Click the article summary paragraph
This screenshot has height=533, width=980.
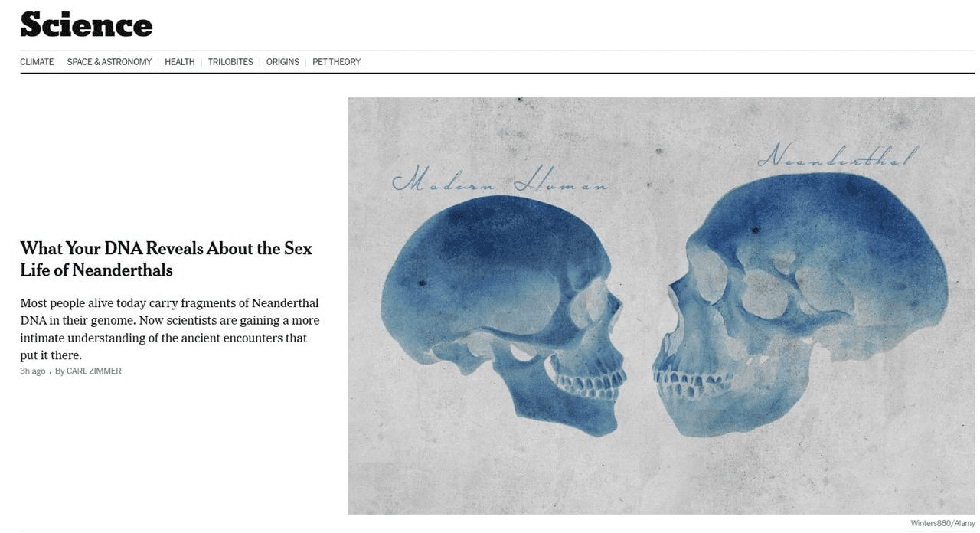pos(170,329)
